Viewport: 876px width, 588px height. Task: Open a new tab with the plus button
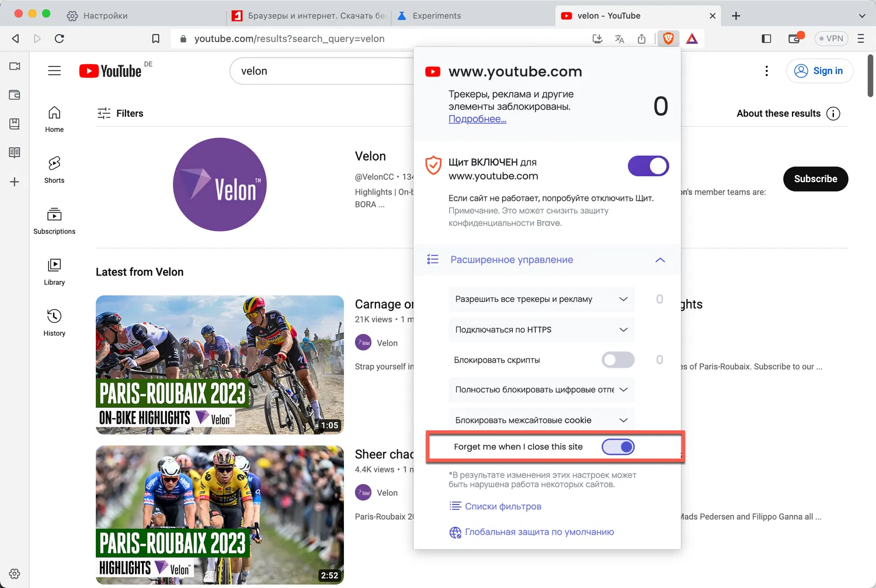[x=736, y=16]
